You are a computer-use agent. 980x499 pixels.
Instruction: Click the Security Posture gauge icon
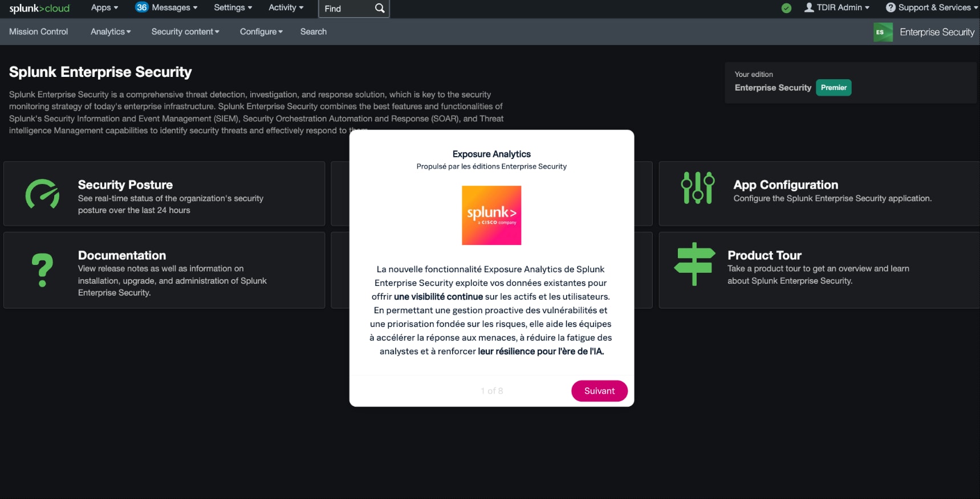[42, 194]
